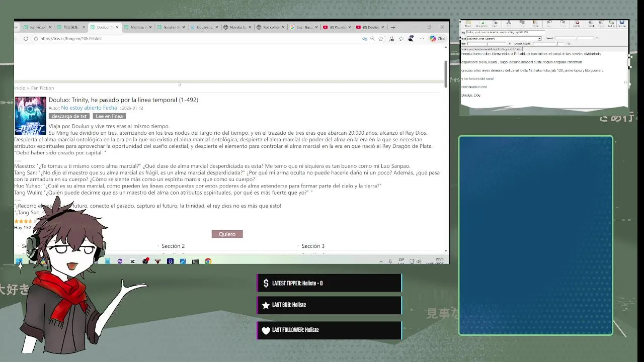
Task: Bookmark page with the star icon
Action: point(381,38)
